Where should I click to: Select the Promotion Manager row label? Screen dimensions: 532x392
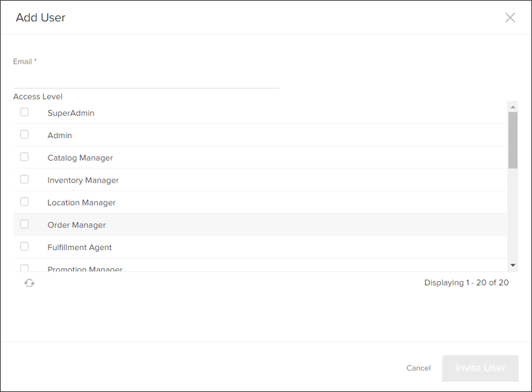tap(84, 269)
